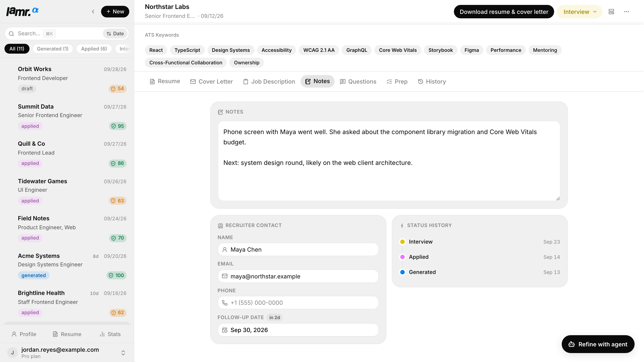Image resolution: width=644 pixels, height=362 pixels.
Task: Click the envelope icon in email field
Action: 225,276
